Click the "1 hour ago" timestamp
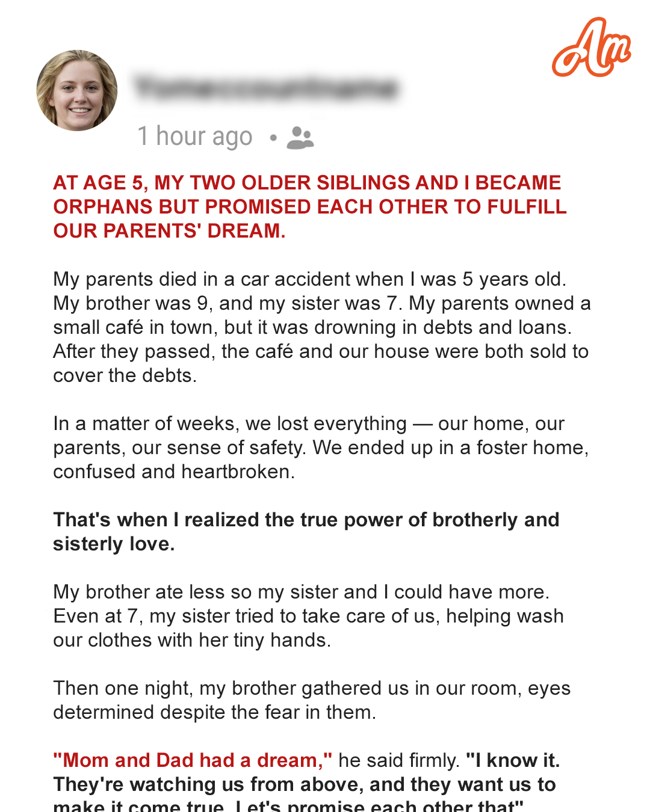The height and width of the screenshot is (812, 650). point(195,137)
